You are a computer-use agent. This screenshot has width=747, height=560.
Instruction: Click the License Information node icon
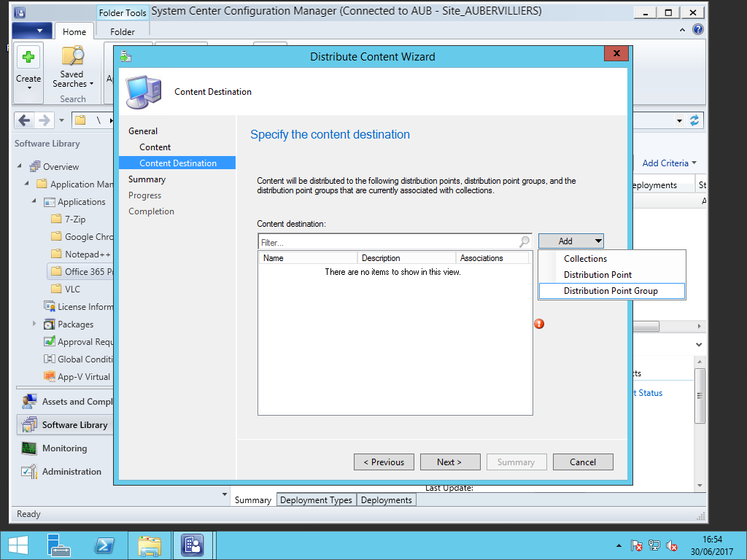(x=49, y=306)
